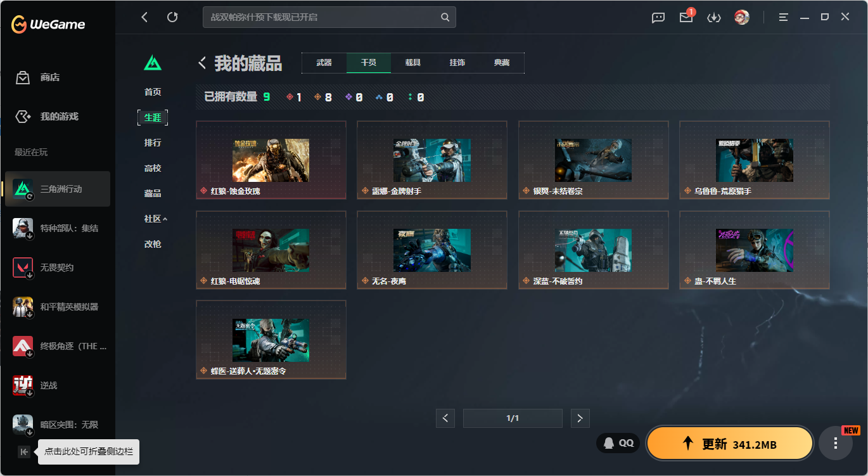Click the 最近在玩 section label

[x=31, y=152]
